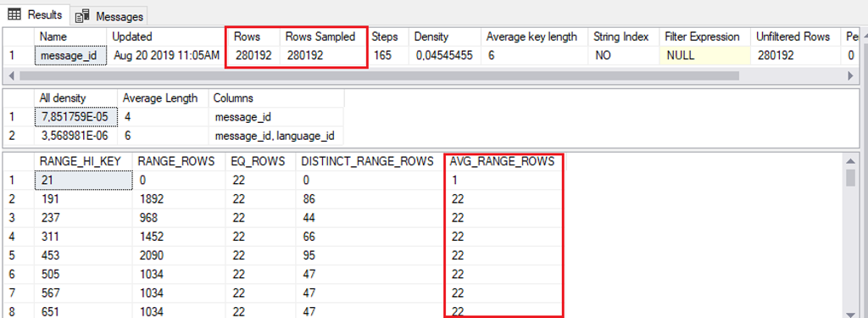Select the String Index NO cell

point(624,55)
